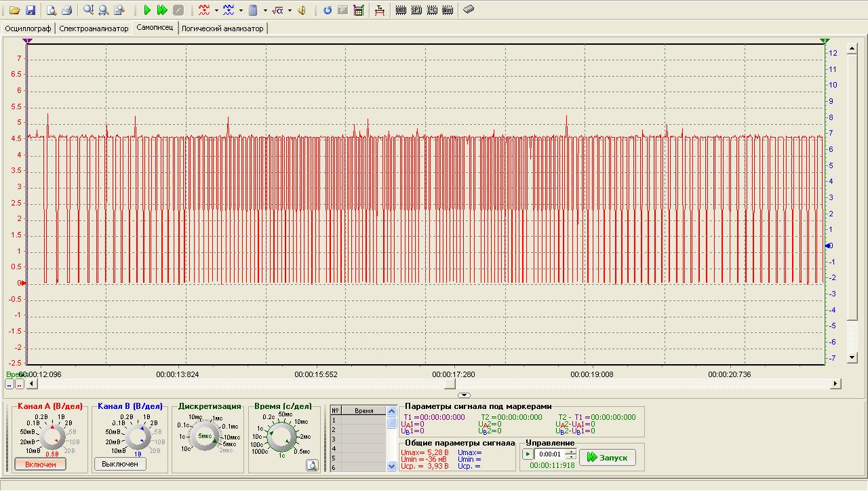868x491 pixels.
Task: Click the red time marker measurement icon
Action: 379,10
